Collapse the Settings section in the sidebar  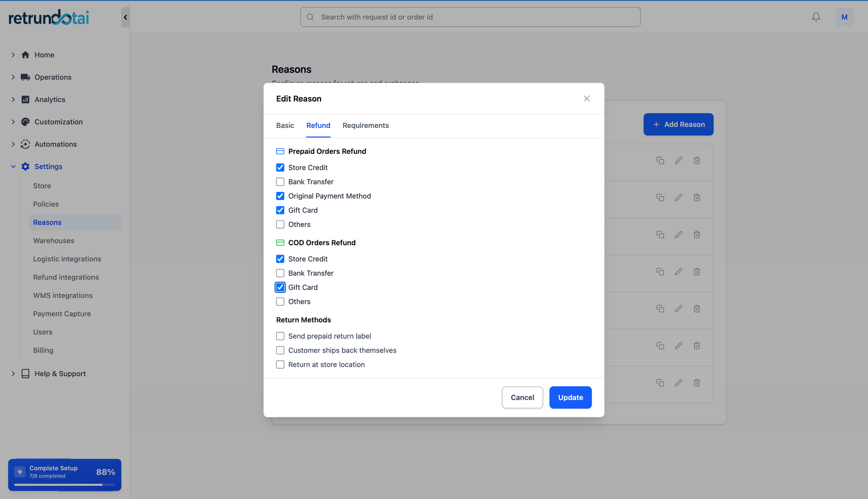(12, 166)
